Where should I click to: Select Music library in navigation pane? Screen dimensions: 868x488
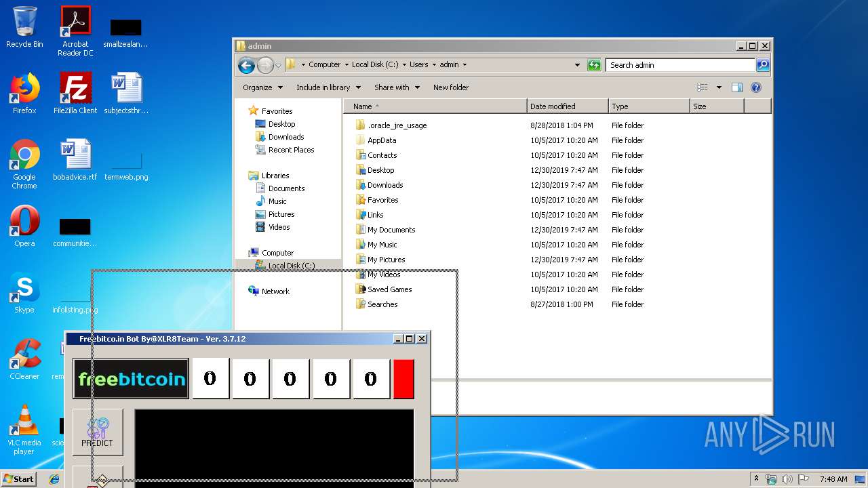coord(277,201)
